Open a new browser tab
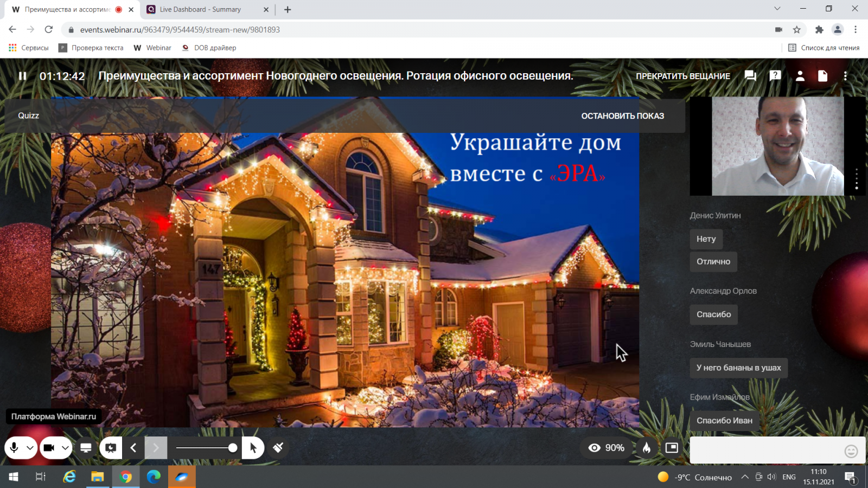Image resolution: width=868 pixels, height=488 pixels. pos(288,10)
